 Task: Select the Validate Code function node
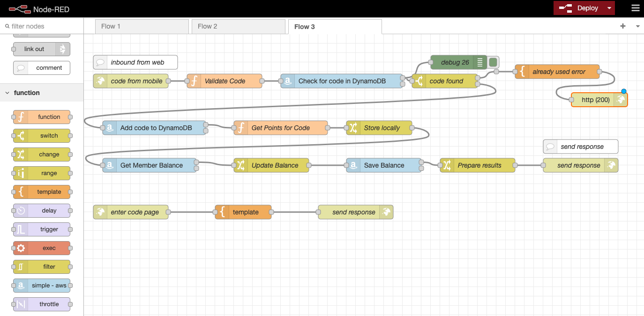pos(225,81)
